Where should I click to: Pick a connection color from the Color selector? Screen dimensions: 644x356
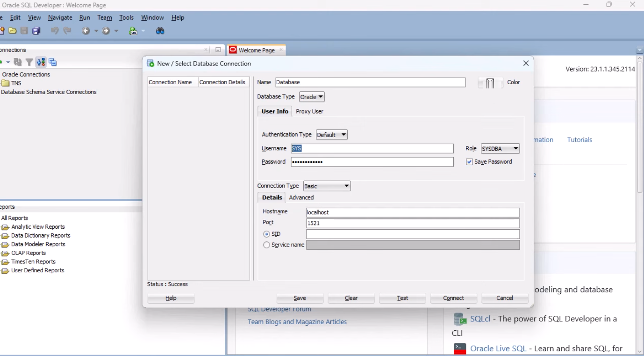pos(489,82)
